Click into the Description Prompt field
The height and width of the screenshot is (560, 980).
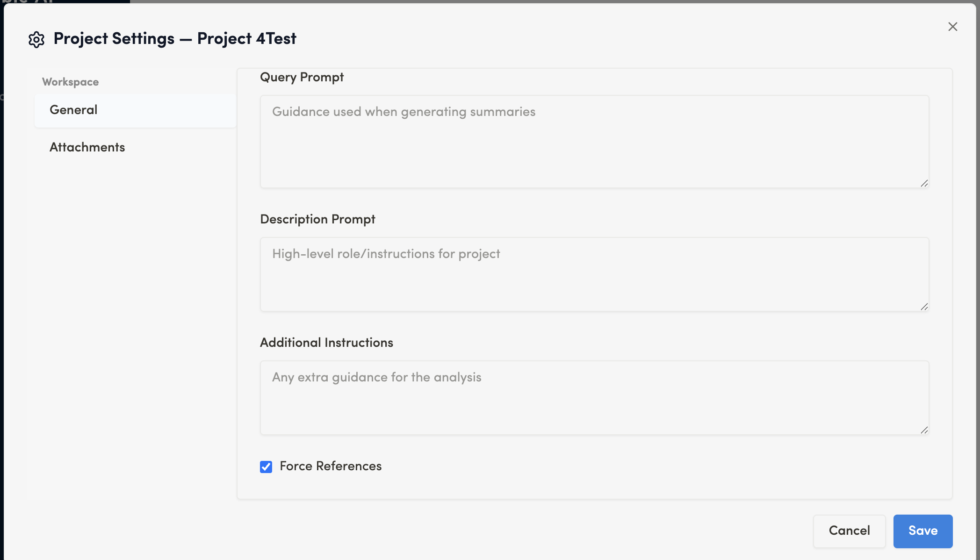594,274
